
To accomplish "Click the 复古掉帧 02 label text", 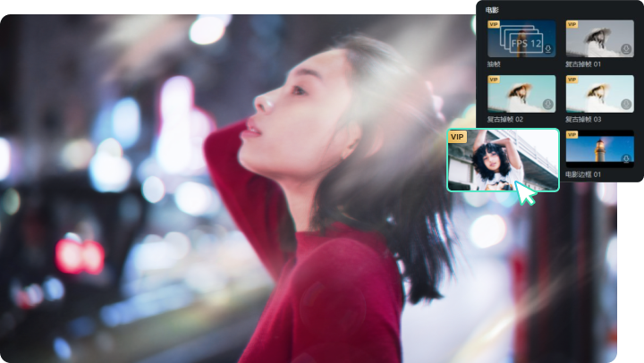I will coord(505,120).
